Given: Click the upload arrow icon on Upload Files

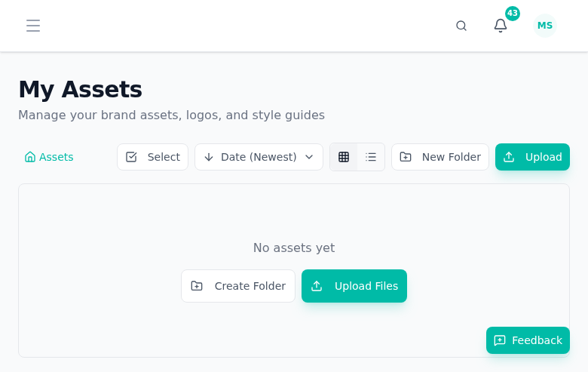Looking at the screenshot, I should pyautogui.click(x=317, y=286).
